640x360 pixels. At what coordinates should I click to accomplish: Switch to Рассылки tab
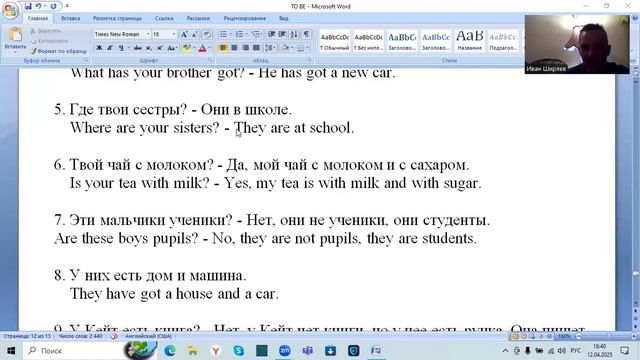tap(198, 18)
